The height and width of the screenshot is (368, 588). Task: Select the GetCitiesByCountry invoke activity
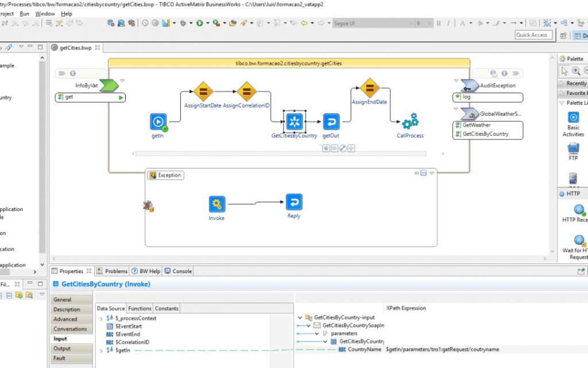click(295, 122)
